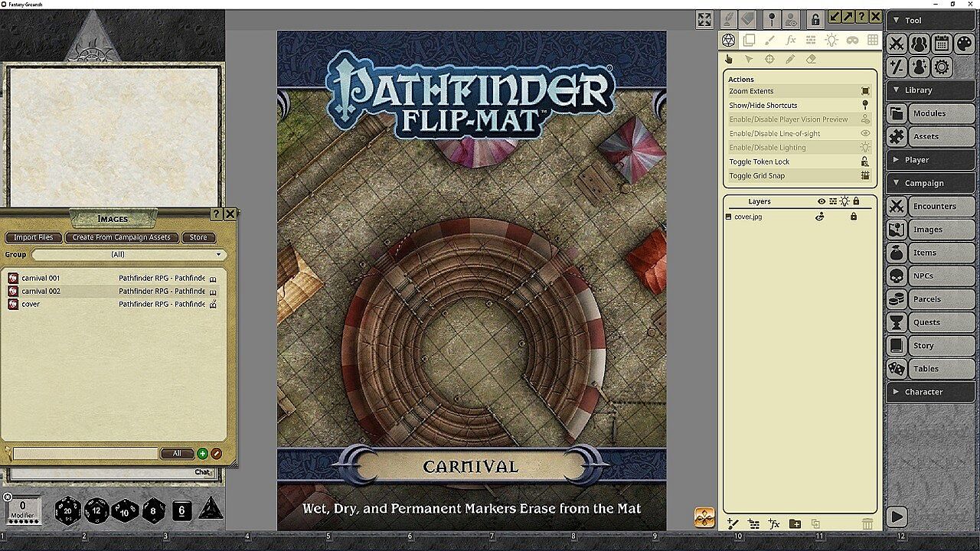This screenshot has width=980, height=551.
Task: Toggle the padlock icon in image toolbar
Action: [x=815, y=19]
